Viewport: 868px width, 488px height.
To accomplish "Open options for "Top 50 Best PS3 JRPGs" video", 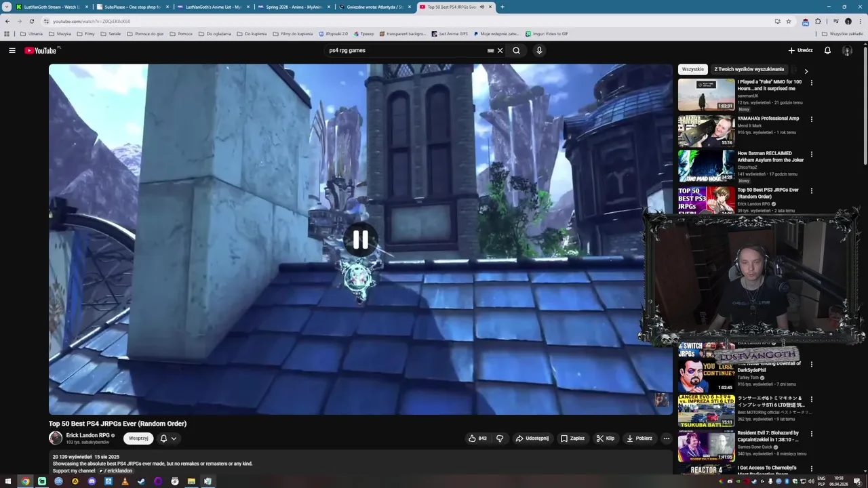I will 811,191.
